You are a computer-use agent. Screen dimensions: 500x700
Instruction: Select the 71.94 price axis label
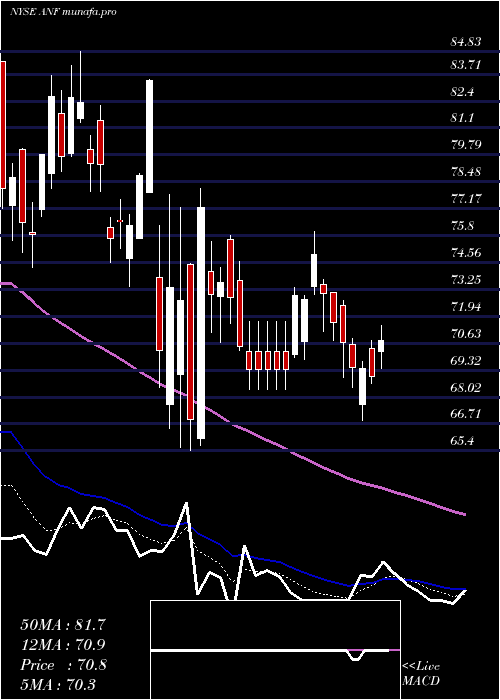pos(466,307)
